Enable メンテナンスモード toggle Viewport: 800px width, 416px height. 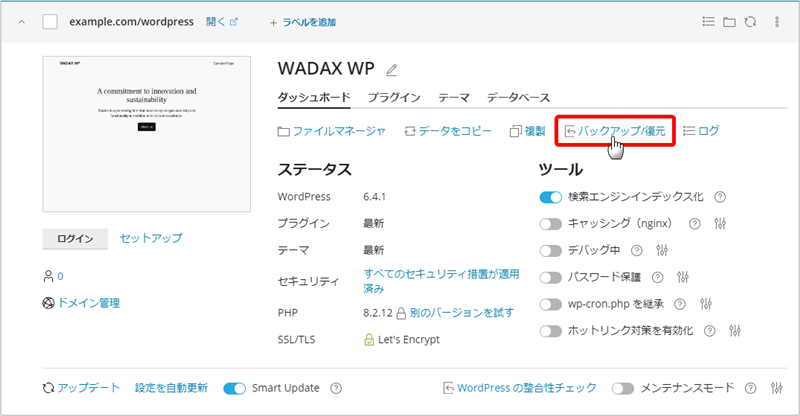(622, 389)
